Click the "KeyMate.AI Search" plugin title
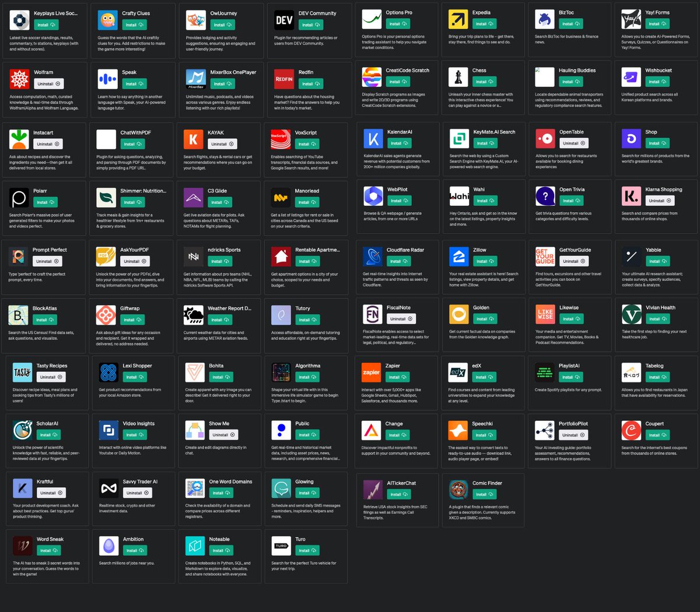The height and width of the screenshot is (612, 700). tap(494, 132)
